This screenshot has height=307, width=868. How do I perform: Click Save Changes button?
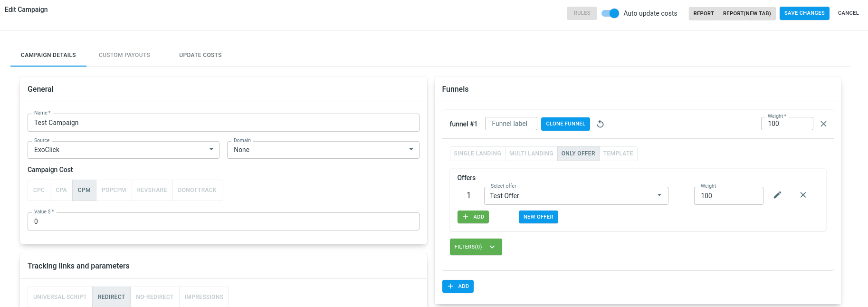tap(804, 13)
